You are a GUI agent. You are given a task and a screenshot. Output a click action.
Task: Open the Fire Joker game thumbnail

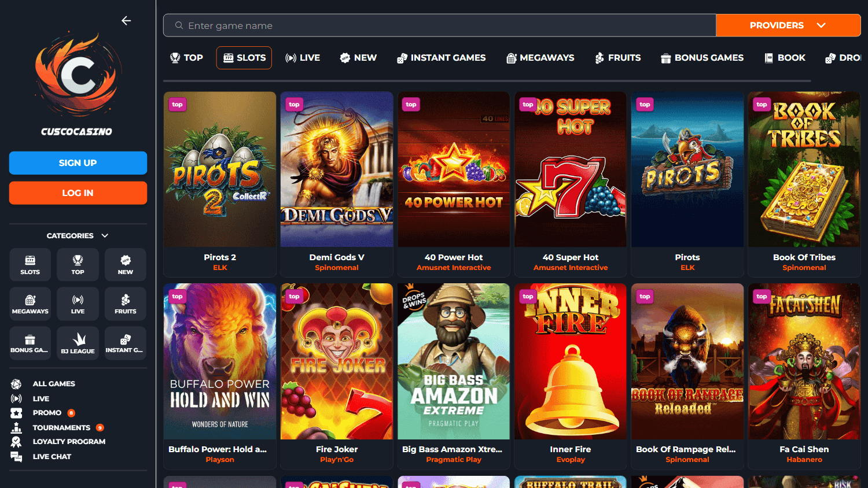337,361
